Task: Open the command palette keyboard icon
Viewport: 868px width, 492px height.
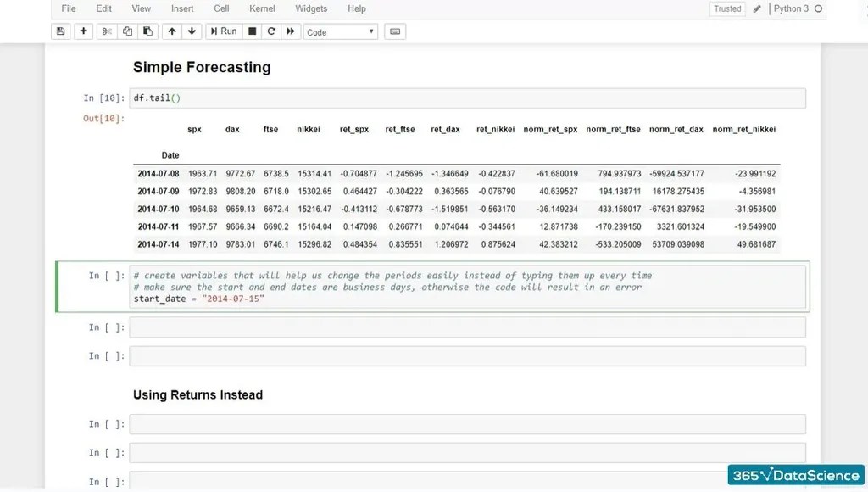Action: click(x=394, y=31)
